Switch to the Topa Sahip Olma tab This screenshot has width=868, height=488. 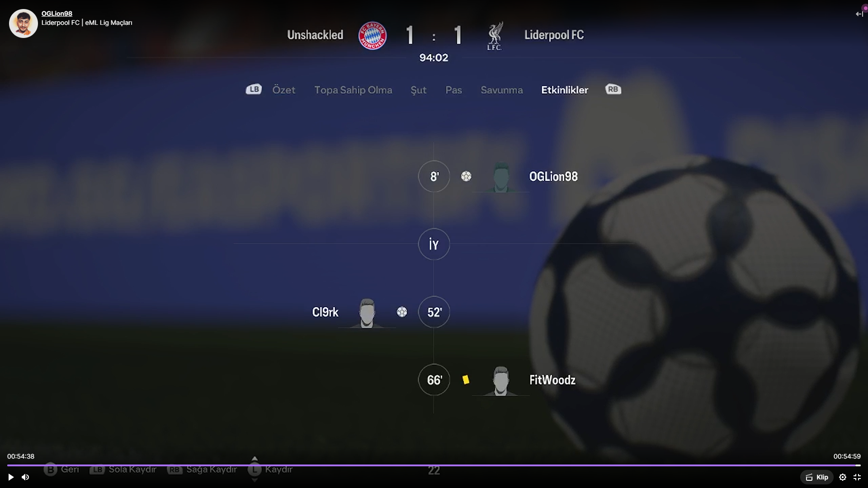[x=353, y=90]
